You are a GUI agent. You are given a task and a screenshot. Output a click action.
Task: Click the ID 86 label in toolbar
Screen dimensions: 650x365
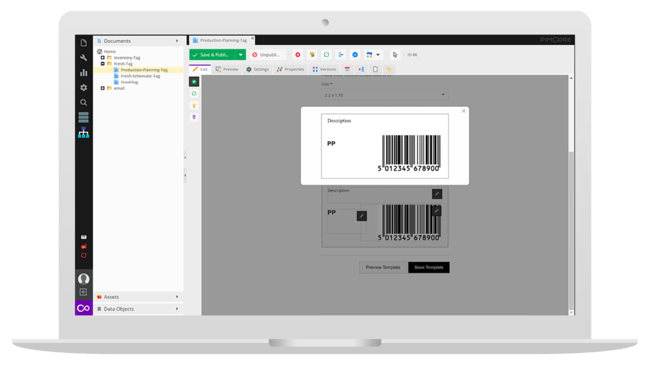point(412,55)
